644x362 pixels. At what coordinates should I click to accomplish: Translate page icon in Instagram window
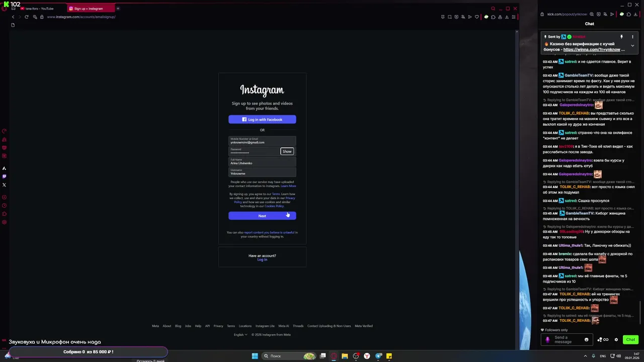coord(463,17)
